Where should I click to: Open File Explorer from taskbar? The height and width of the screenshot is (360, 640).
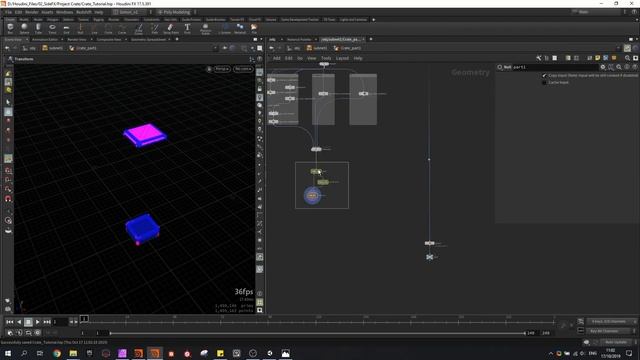tap(73, 353)
